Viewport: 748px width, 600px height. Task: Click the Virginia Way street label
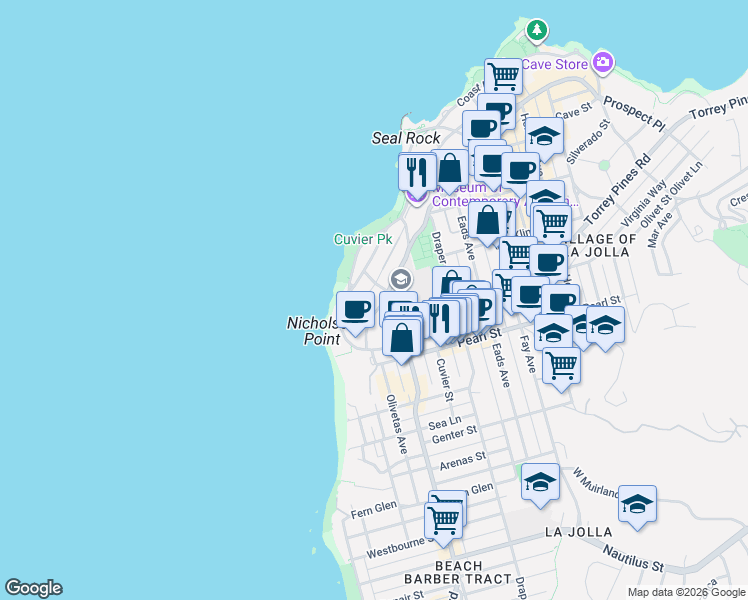coord(643,204)
